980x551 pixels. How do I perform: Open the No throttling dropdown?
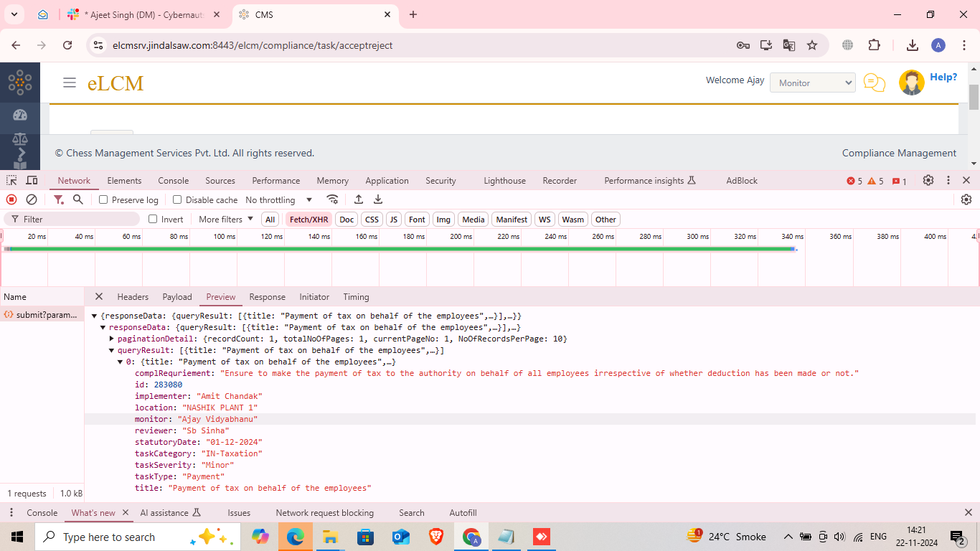pos(278,200)
